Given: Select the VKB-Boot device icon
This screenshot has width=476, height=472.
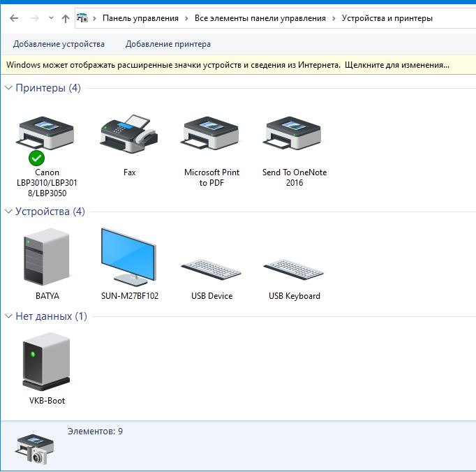Looking at the screenshot, I should pyautogui.click(x=47, y=362).
